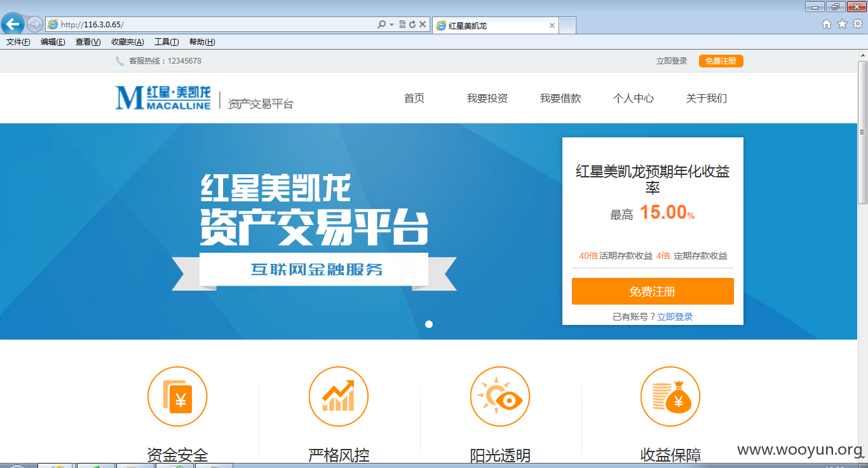The width and height of the screenshot is (868, 468).
Task: Click top orange 免费注册 button
Action: pyautogui.click(x=721, y=61)
